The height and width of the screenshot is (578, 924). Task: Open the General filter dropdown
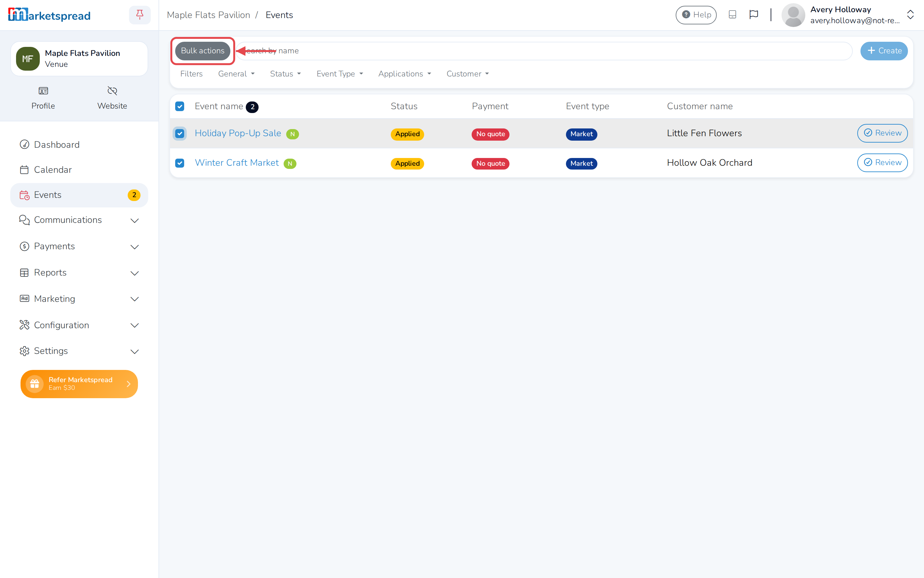(x=236, y=74)
